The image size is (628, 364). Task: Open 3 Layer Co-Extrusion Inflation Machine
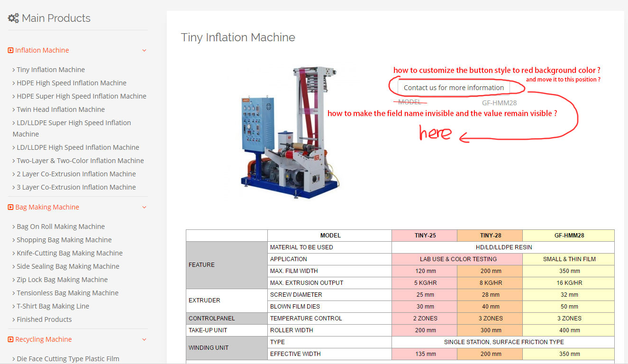click(x=76, y=187)
